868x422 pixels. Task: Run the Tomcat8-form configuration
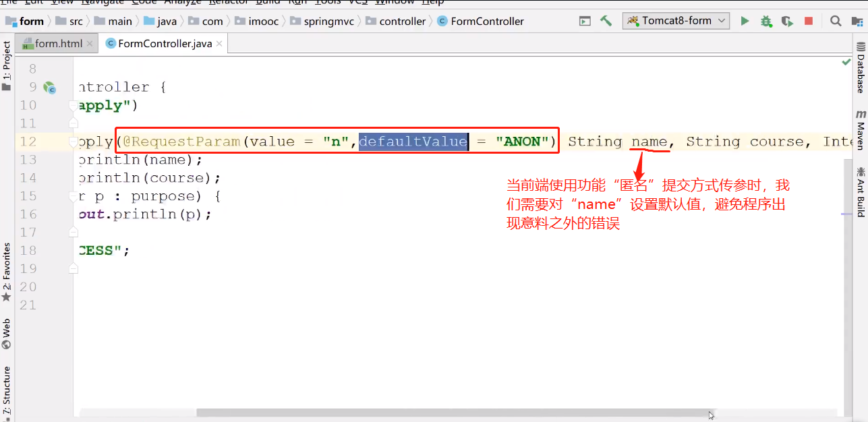[x=745, y=21]
